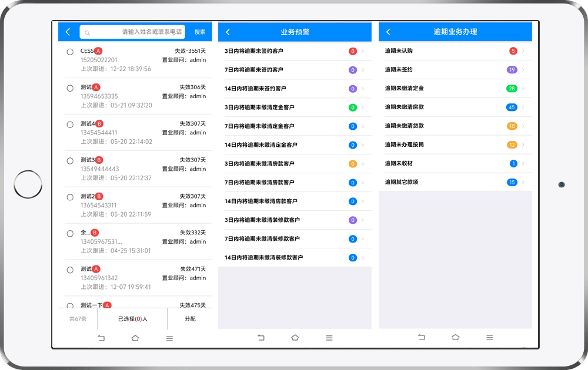Tap Android back icon under 业务预警 panel
This screenshot has height=370, width=588.
(x=261, y=338)
